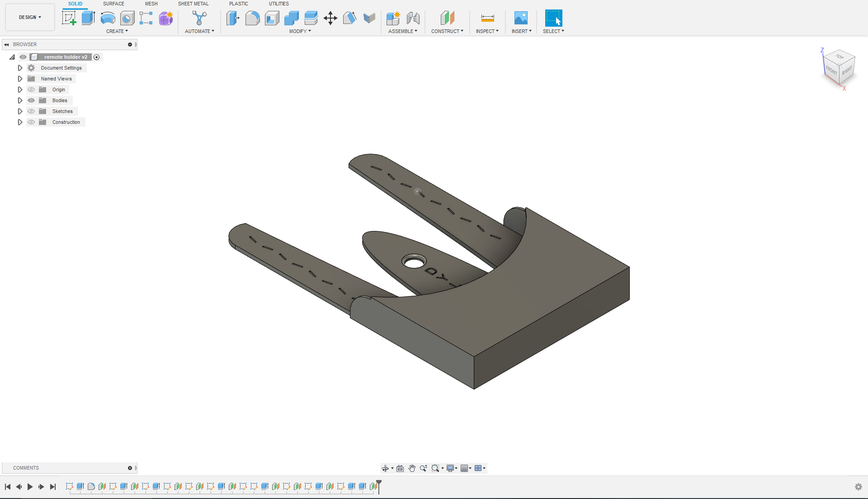Toggle visibility of Origin folder
The height and width of the screenshot is (499, 868).
coord(31,89)
